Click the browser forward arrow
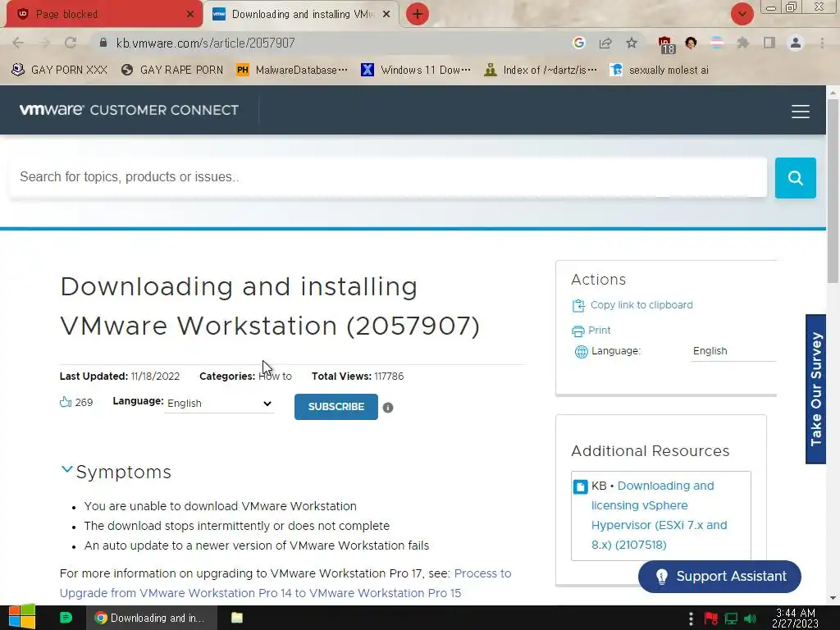840x630 pixels. pos(44,43)
